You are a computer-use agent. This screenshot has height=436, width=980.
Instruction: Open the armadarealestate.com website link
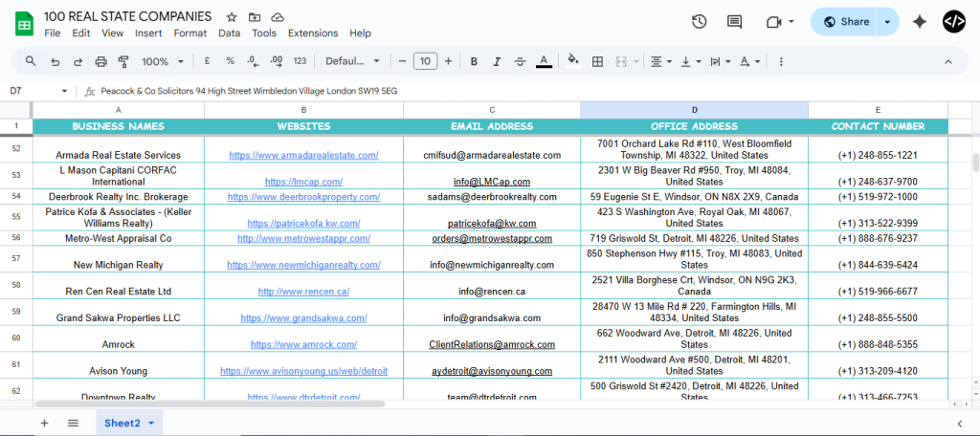tap(303, 155)
